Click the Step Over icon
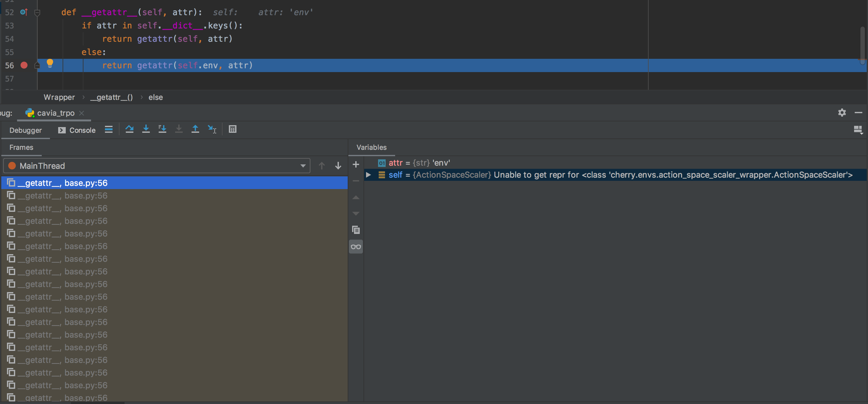The height and width of the screenshot is (404, 868). (x=130, y=129)
